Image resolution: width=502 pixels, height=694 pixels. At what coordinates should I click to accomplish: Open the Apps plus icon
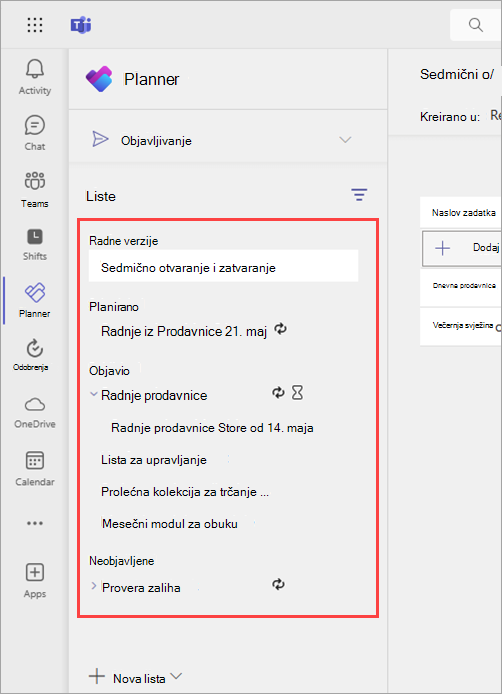tap(35, 572)
